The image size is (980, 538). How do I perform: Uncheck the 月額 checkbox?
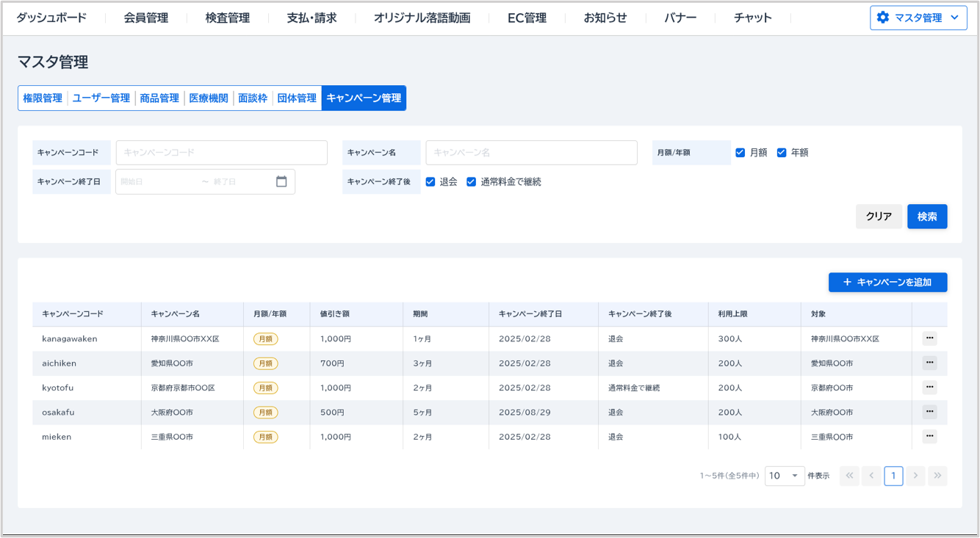point(741,153)
